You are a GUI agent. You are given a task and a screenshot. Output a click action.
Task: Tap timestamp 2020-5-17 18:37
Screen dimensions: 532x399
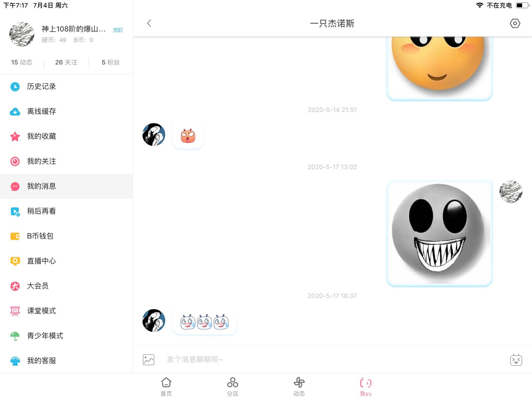332,296
